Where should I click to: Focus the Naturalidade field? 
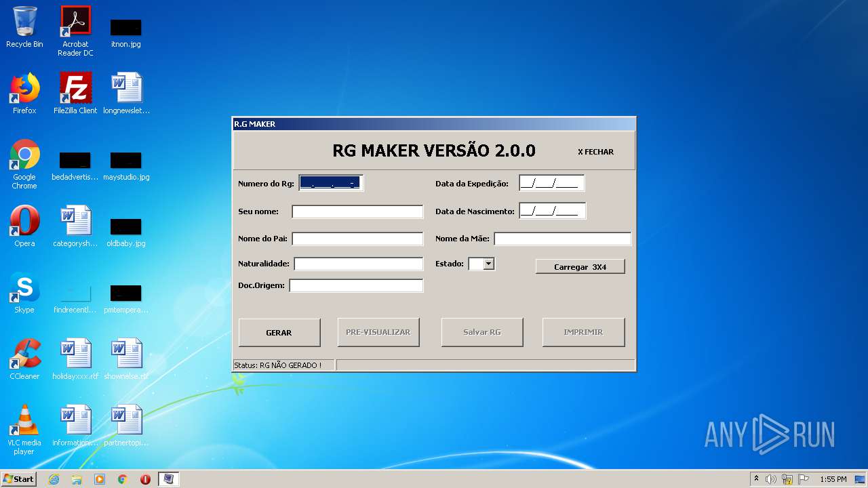tap(358, 264)
